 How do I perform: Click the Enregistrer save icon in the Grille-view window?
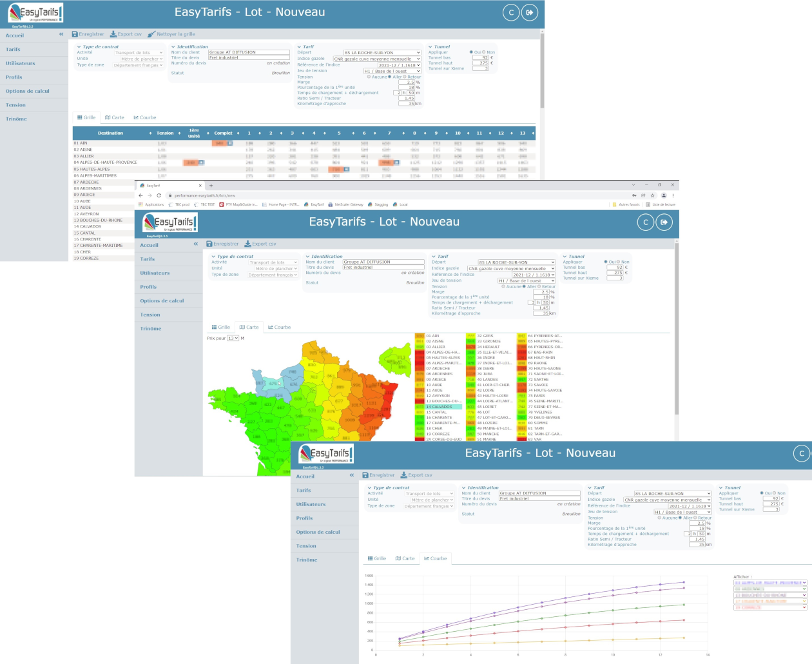pos(75,34)
